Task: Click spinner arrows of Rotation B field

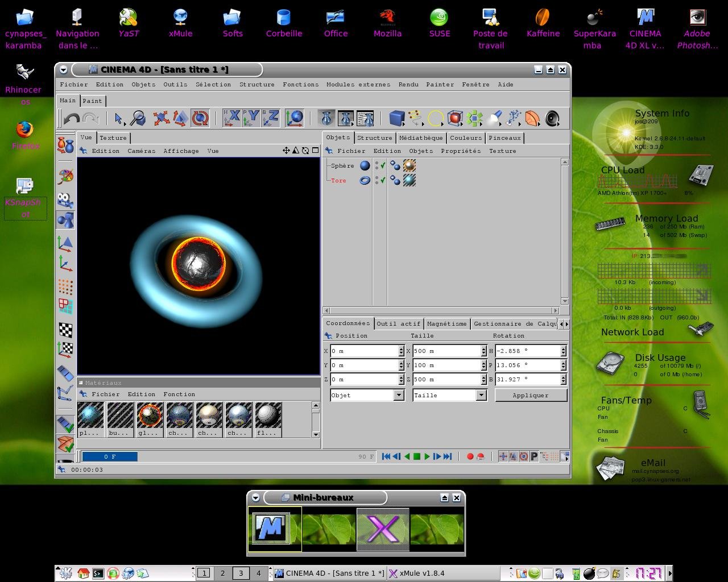Action: pyautogui.click(x=563, y=379)
